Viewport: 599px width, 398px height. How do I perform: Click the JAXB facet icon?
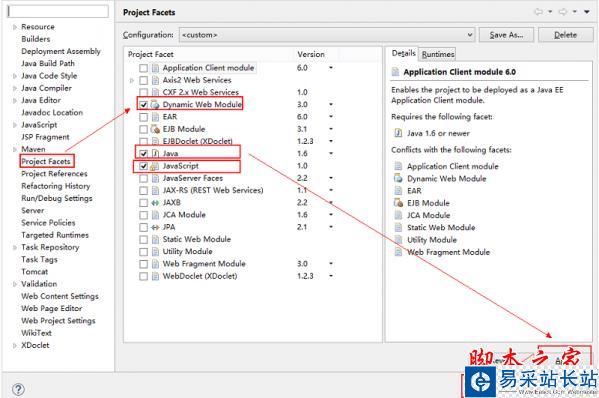coord(155,203)
